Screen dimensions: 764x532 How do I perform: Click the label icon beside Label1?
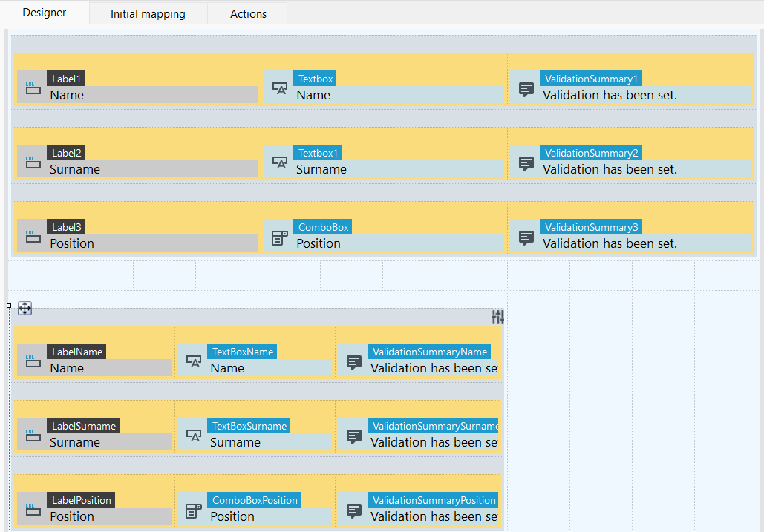[x=33, y=88]
